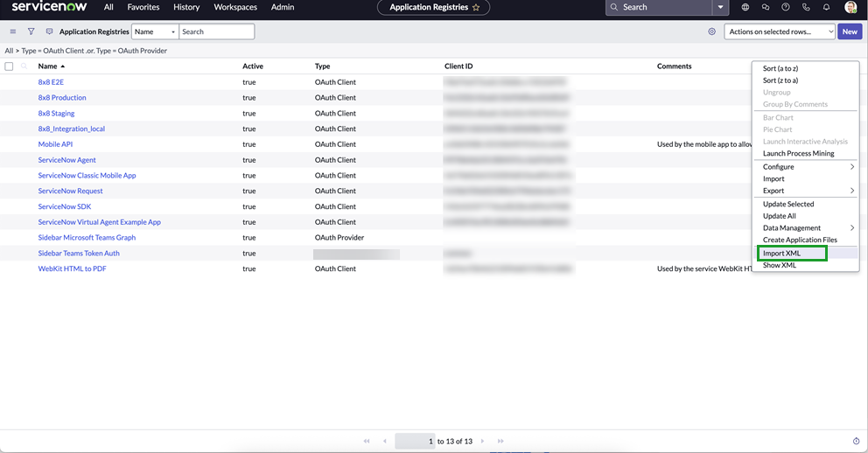Screen dimensions: 868x453
Task: Open the Name search field dropdown
Action: coord(155,31)
